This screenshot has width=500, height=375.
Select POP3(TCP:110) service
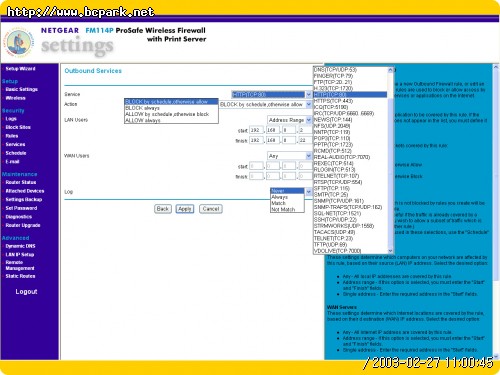(x=350, y=138)
